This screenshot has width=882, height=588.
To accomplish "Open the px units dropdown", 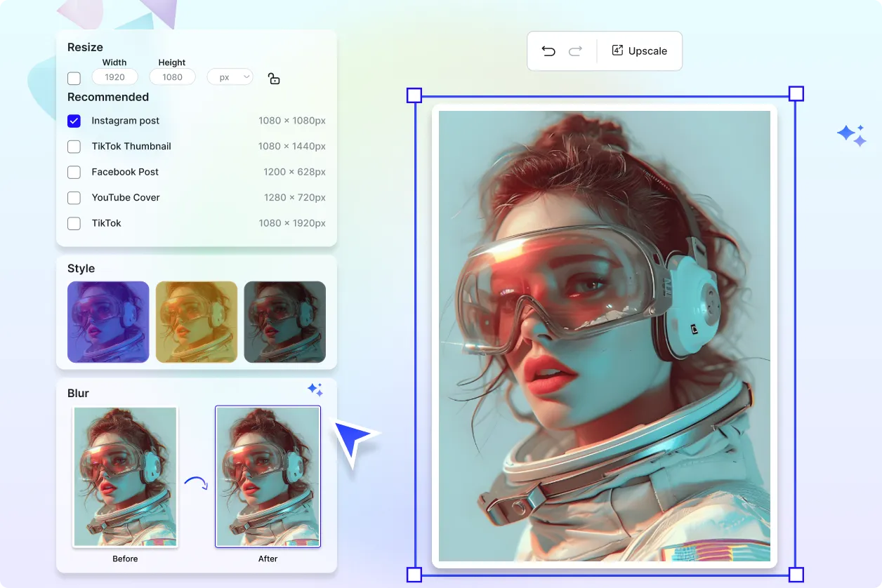I will click(x=230, y=76).
